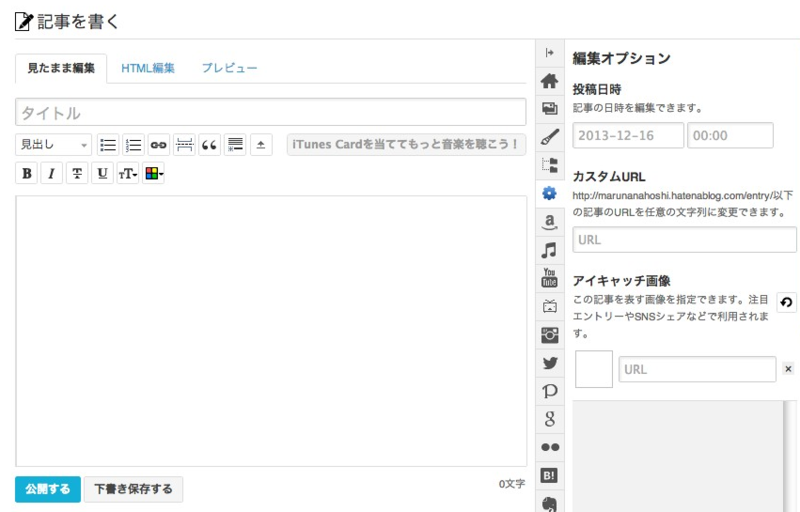Open the YouTube paste icon

click(549, 278)
